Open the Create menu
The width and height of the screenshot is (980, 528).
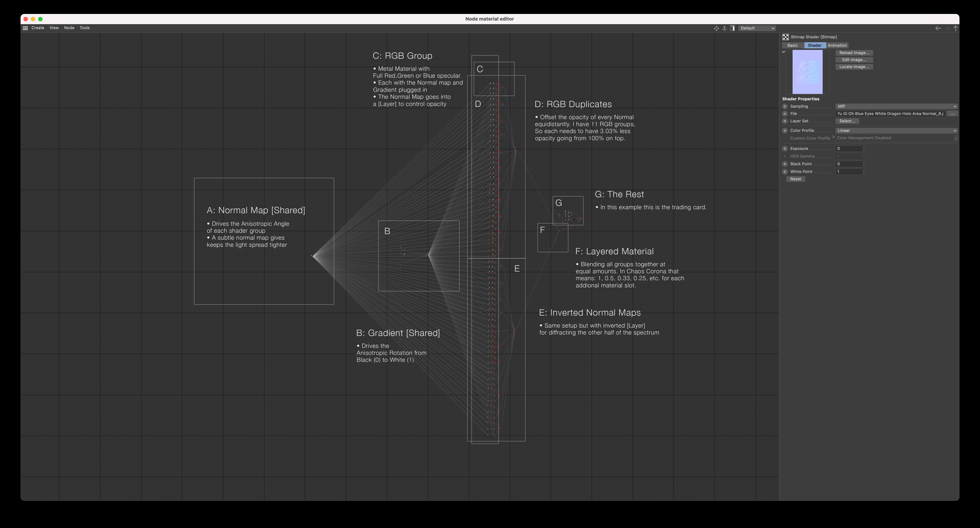[x=38, y=28]
